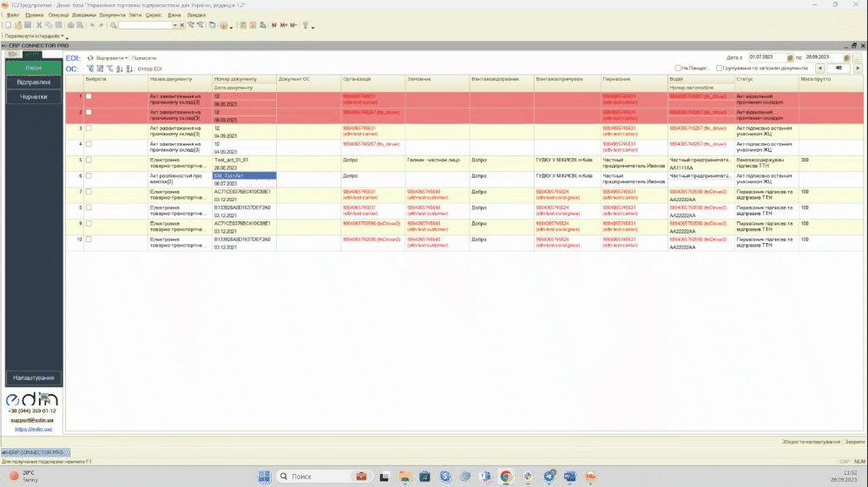Screen dimensions: 868x487
Task: Click the Підписати button
Action: (144, 58)
